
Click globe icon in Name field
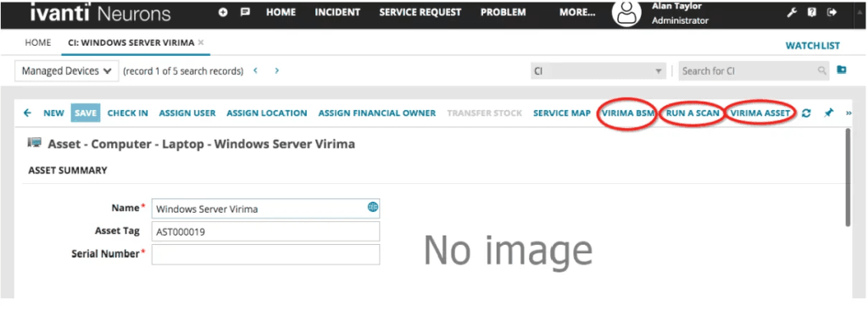(373, 207)
